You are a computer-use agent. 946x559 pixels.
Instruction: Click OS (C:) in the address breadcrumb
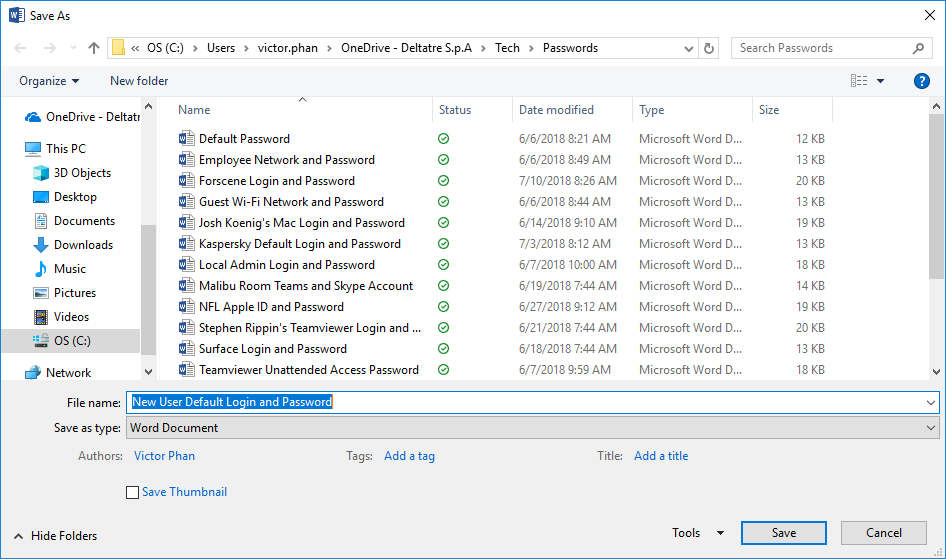click(x=165, y=48)
